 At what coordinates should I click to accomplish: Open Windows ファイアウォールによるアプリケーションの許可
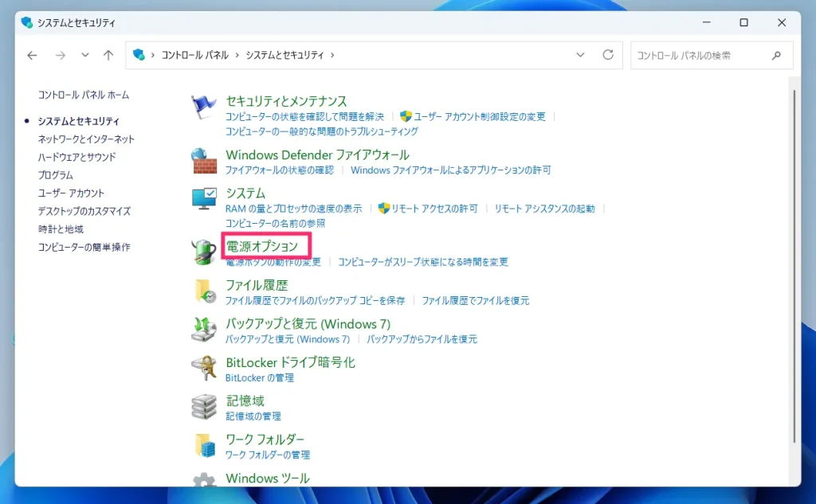coord(451,170)
